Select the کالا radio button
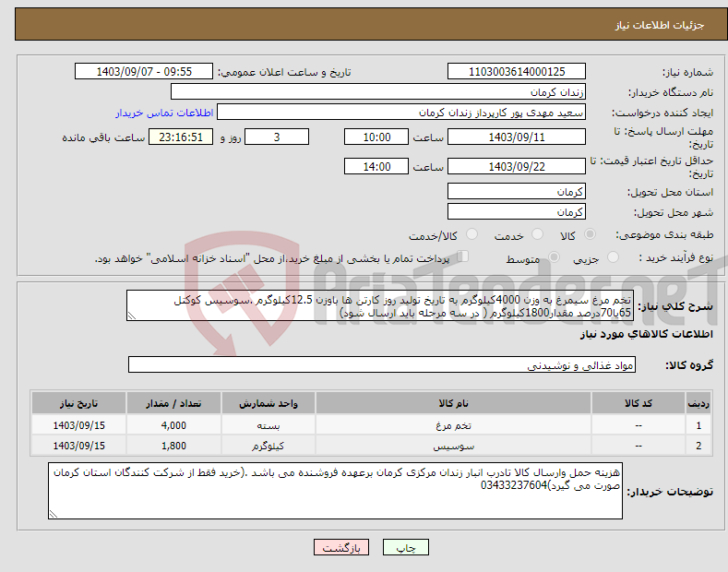 591,234
